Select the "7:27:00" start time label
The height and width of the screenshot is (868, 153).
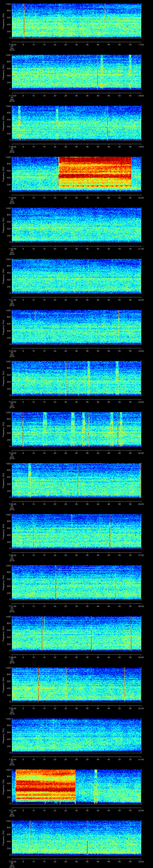(x=12, y=606)
